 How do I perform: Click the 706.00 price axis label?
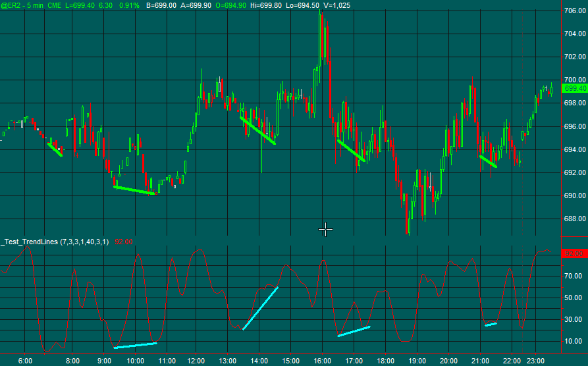click(575, 11)
